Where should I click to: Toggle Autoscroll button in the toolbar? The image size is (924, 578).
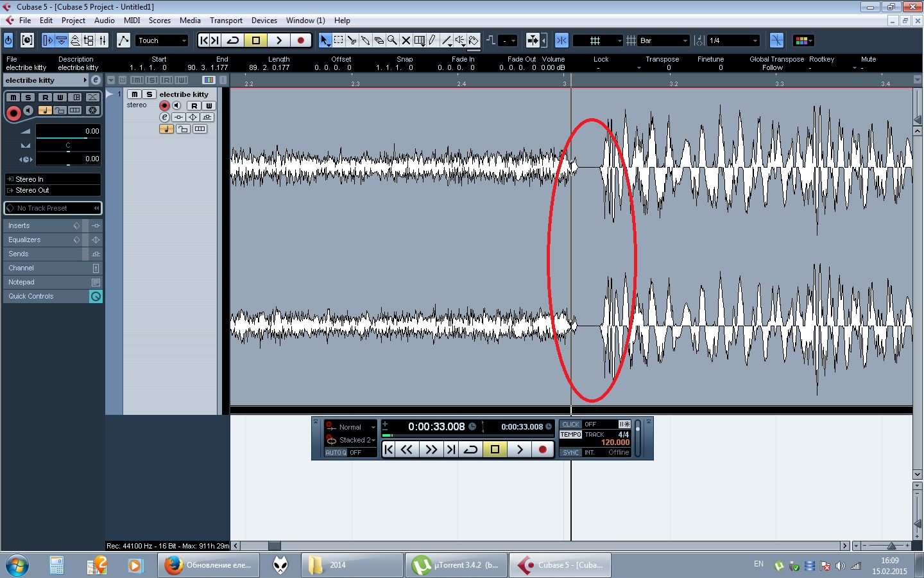click(x=533, y=40)
